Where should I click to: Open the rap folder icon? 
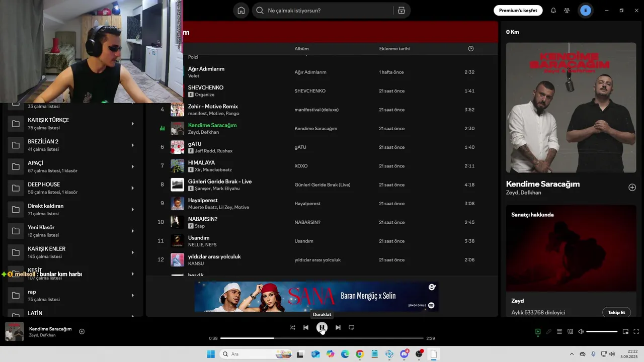tap(16, 295)
